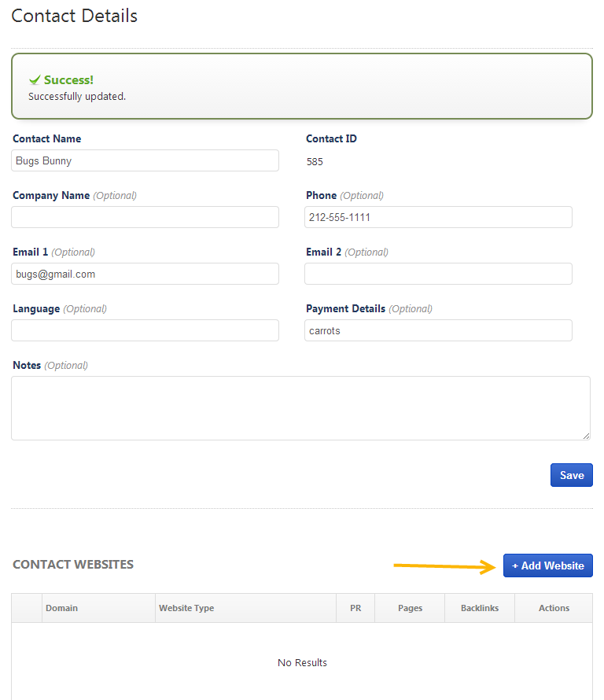Click the Contact ID value 585
The width and height of the screenshot is (604, 700).
tap(315, 162)
